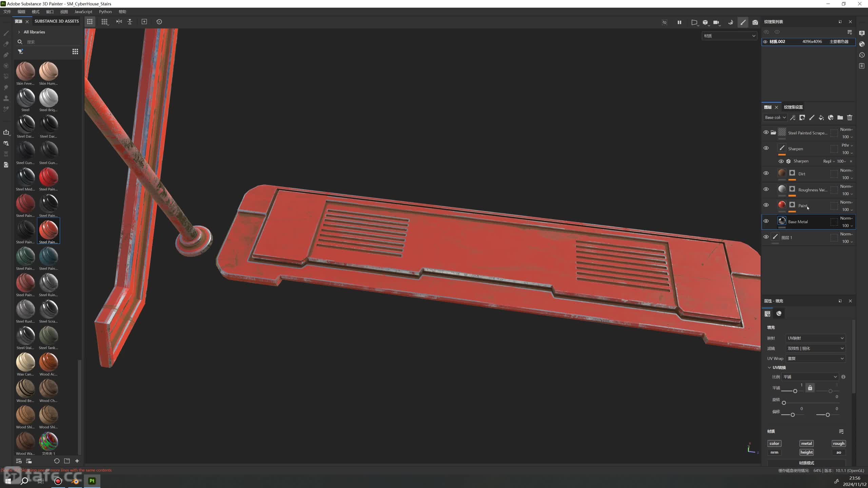Open blend mode dropdown of Dirt layer
868x488 pixels.
(x=846, y=170)
